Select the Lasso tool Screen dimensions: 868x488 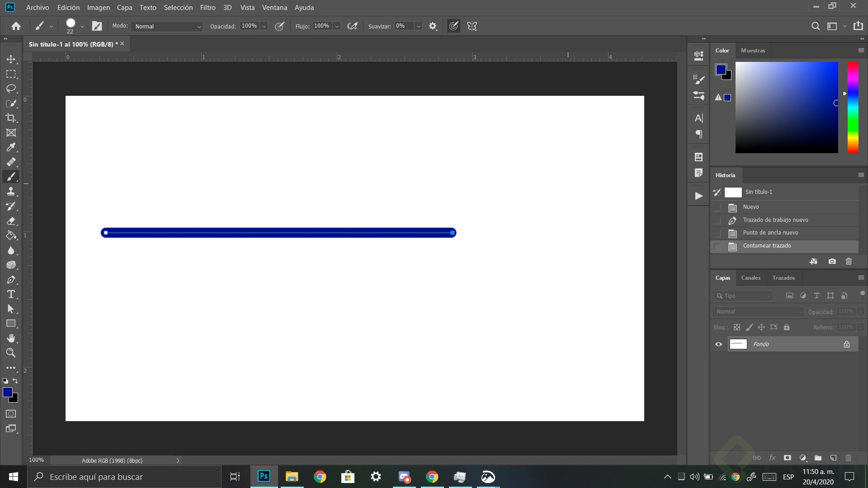coord(11,89)
